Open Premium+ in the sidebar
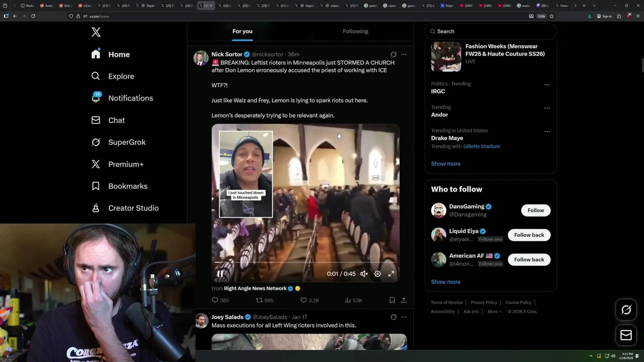Viewport: 644px width, 362px height. point(117,164)
